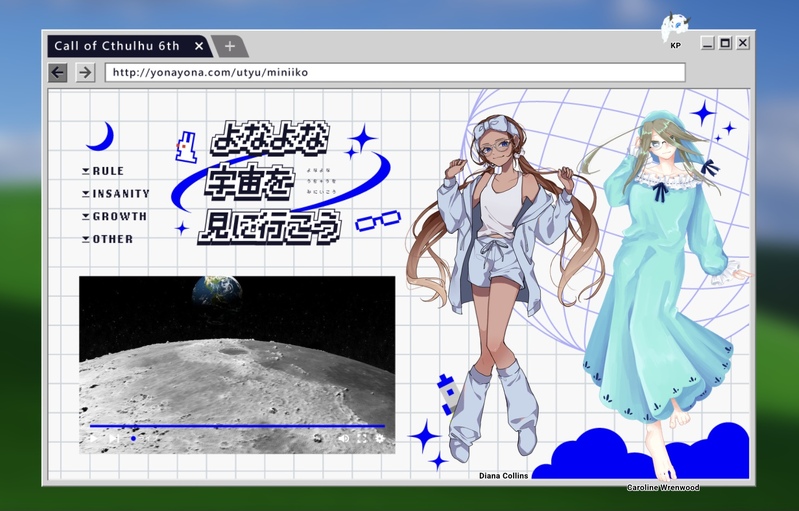Click the pixel rabbit icon beside the title
Screen dimensions: 799x511
point(187,147)
